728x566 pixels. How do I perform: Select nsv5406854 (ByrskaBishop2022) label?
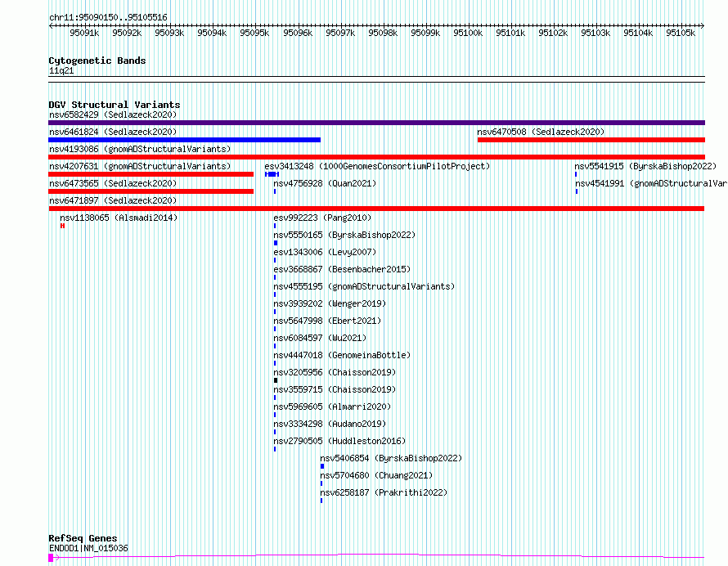point(391,458)
